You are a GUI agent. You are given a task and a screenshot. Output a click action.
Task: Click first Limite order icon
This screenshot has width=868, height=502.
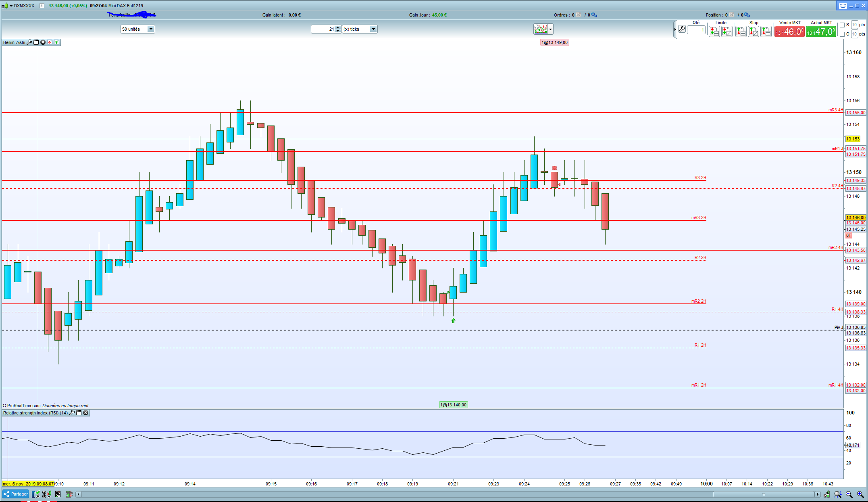pos(714,31)
